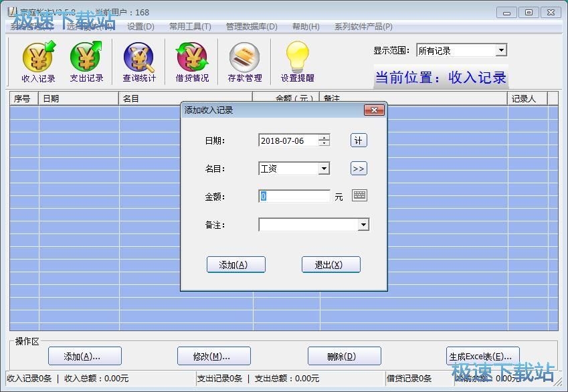Open the 显示范围 display range dropdown
This screenshot has width=568, height=392.
point(501,50)
